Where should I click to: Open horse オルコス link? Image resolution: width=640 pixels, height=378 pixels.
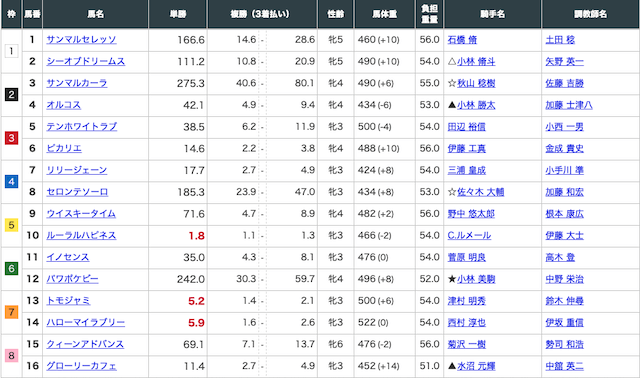coord(64,105)
